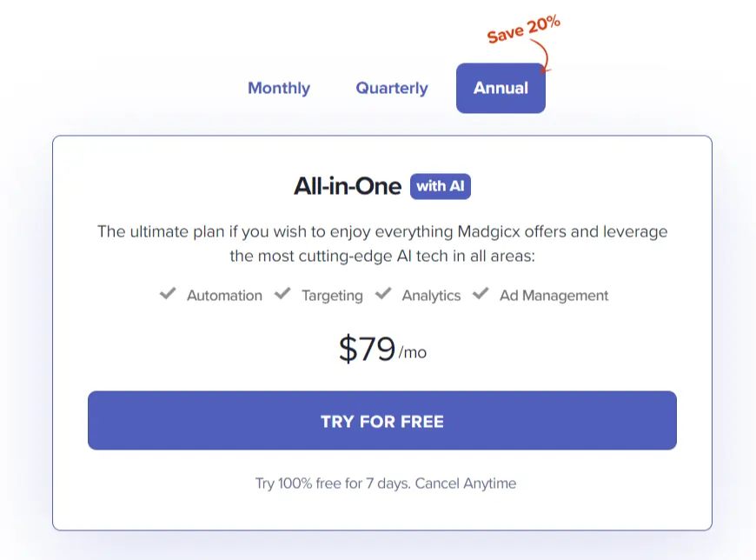The image size is (756, 560).
Task: Click the All-in-One plan heading
Action: 348,186
